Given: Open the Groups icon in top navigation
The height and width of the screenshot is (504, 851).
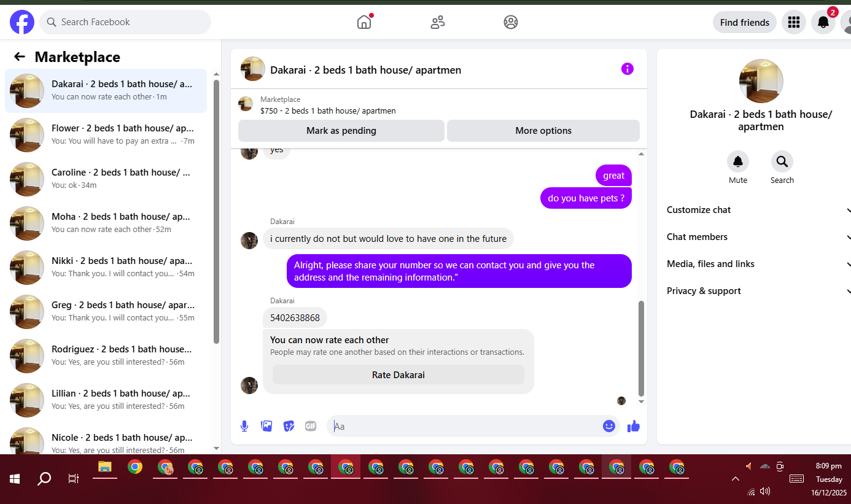Looking at the screenshot, I should [511, 22].
